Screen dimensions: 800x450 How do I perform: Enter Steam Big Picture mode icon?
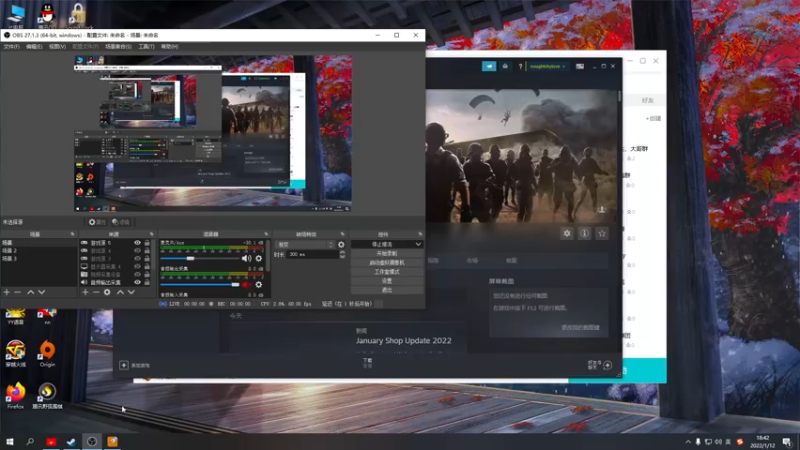tap(580, 66)
